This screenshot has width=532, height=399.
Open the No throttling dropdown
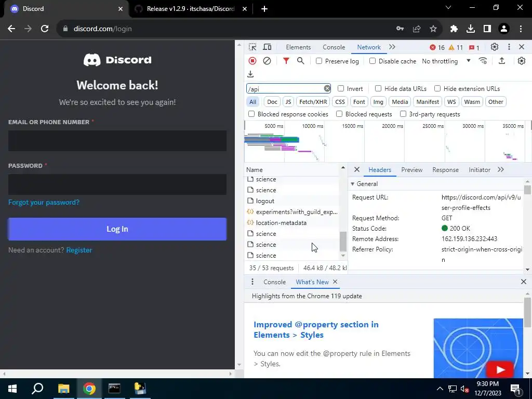446,61
